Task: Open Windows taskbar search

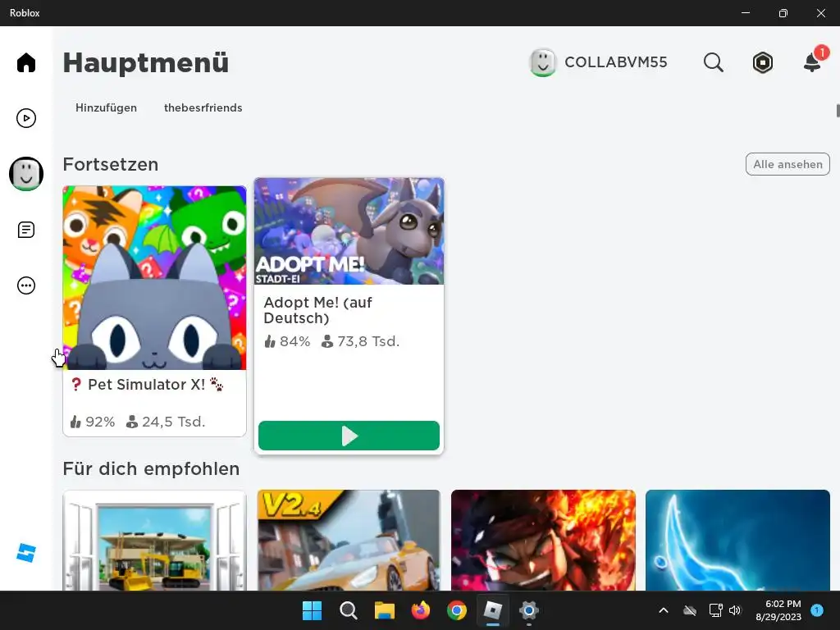Action: click(x=348, y=610)
